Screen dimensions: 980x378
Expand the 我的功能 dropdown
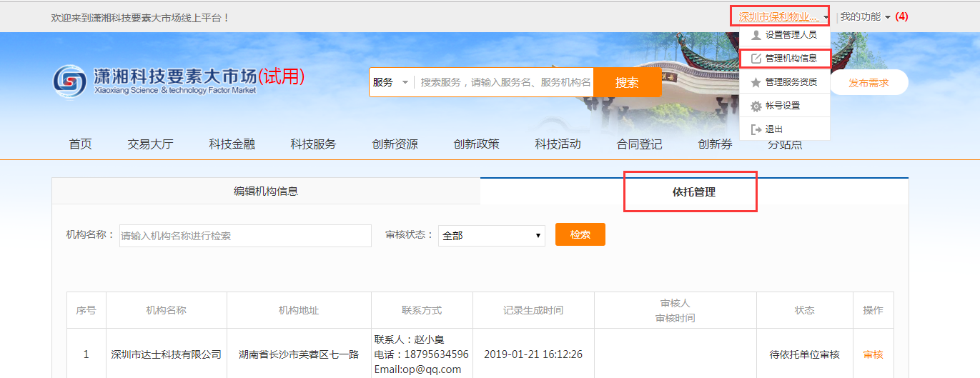coord(866,16)
